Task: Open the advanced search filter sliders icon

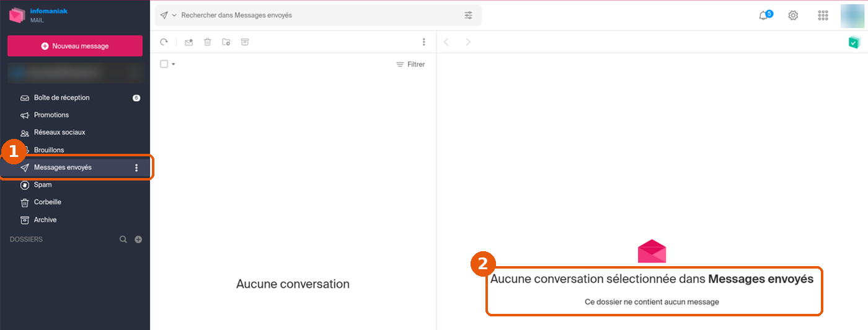Action: click(x=468, y=15)
